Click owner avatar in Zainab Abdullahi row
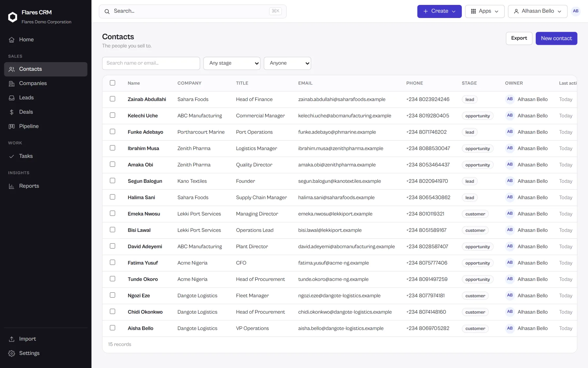The height and width of the screenshot is (368, 588). (x=510, y=99)
